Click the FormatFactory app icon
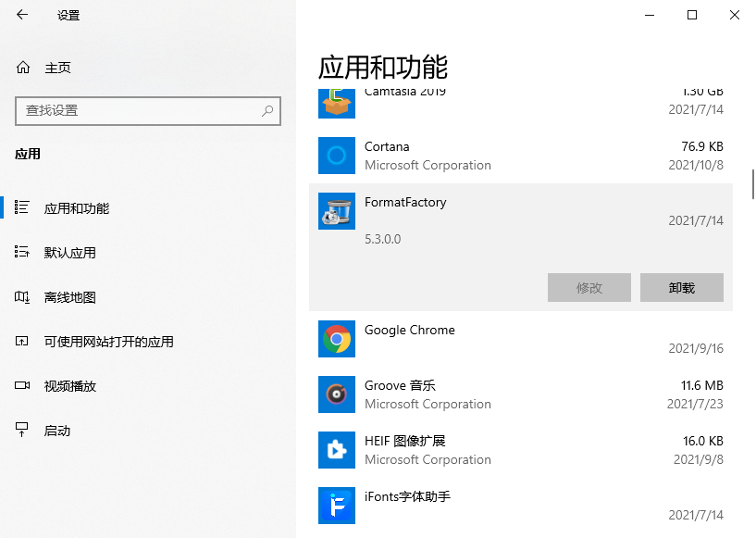The image size is (756, 538). 337,211
